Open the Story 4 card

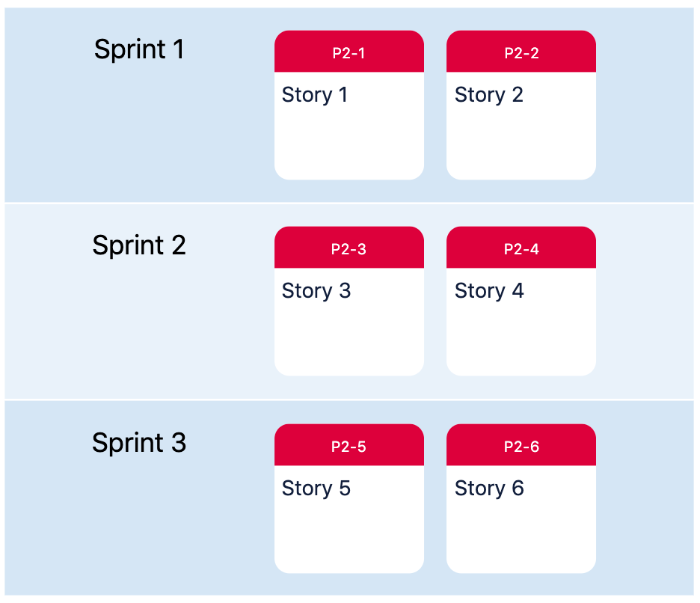pos(521,301)
